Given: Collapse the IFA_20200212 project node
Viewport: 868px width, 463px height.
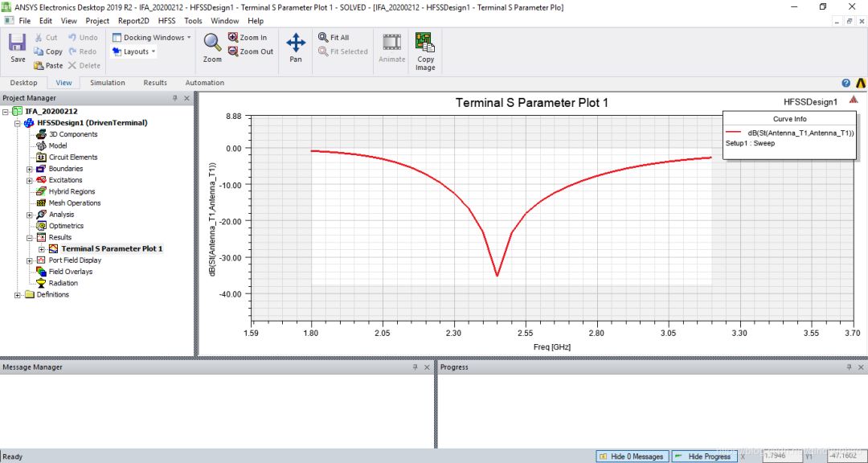Looking at the screenshot, I should click(x=6, y=111).
